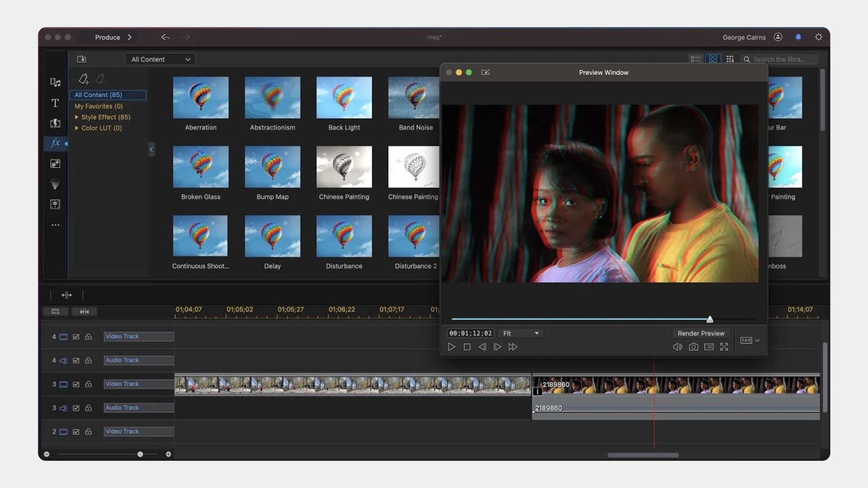This screenshot has width=868, height=488.
Task: Select the Broken Glass effect thumbnail
Action: click(x=201, y=167)
